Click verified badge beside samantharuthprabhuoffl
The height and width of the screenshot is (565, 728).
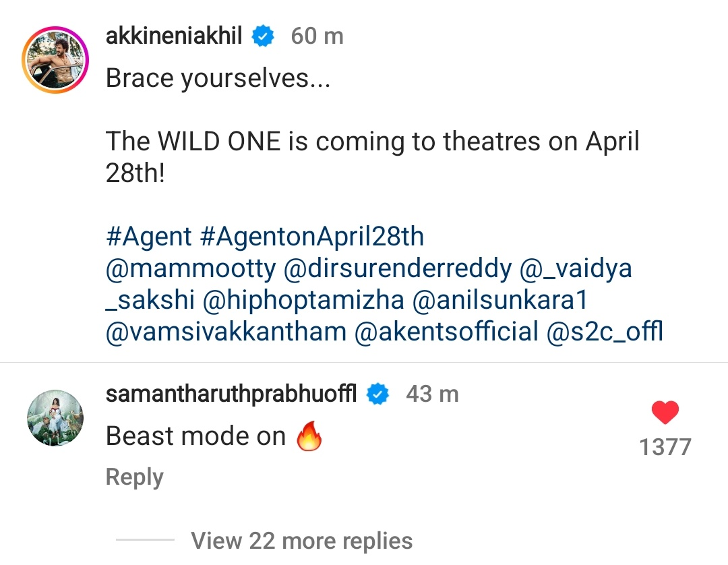(378, 394)
